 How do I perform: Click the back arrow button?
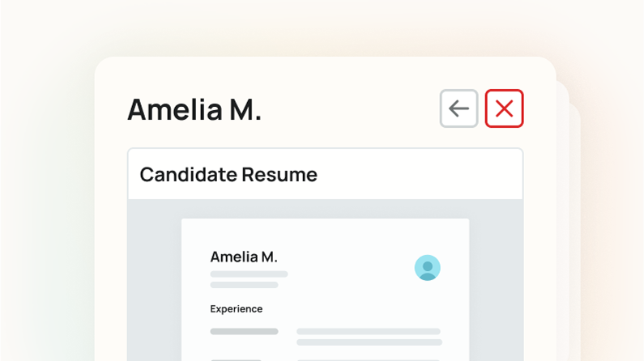click(x=459, y=108)
